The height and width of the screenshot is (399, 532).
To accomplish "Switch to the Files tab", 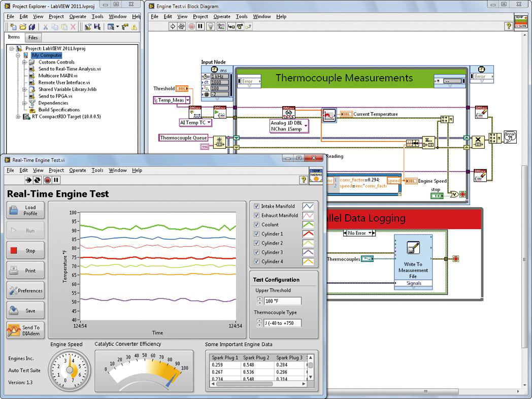I will 33,38.
